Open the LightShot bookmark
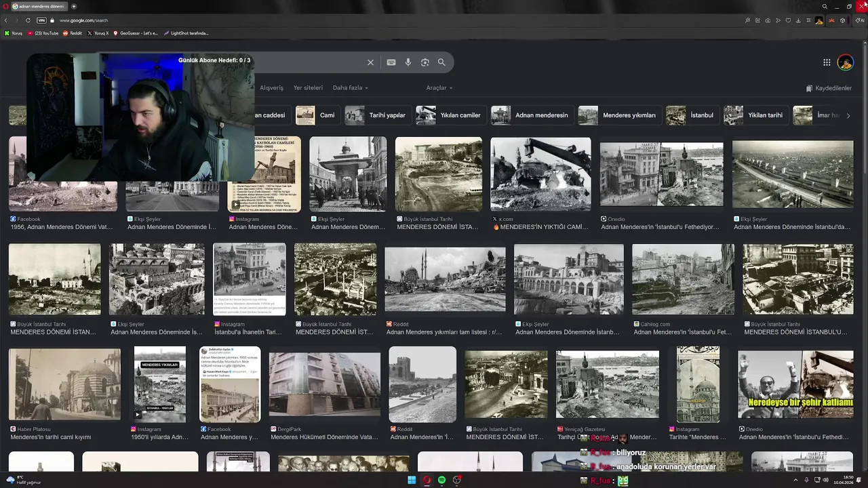 point(186,33)
